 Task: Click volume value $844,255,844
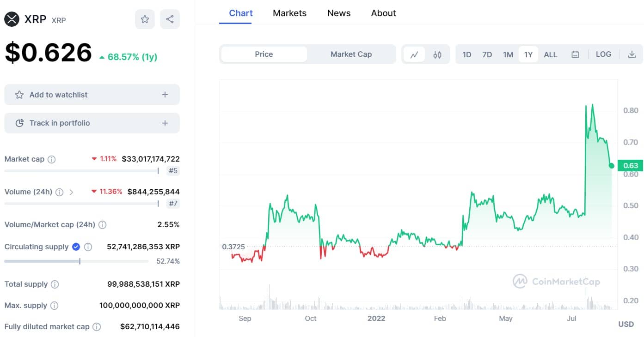click(153, 192)
